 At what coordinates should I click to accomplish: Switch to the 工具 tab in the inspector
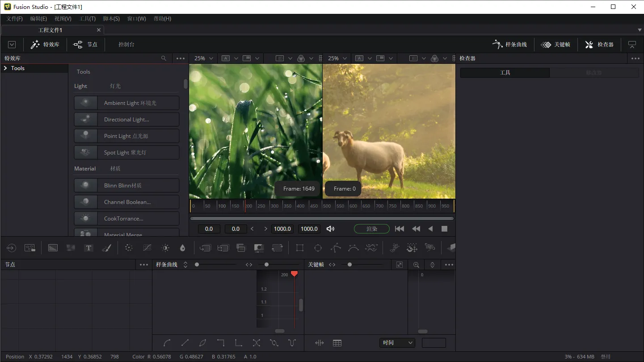[505, 73]
